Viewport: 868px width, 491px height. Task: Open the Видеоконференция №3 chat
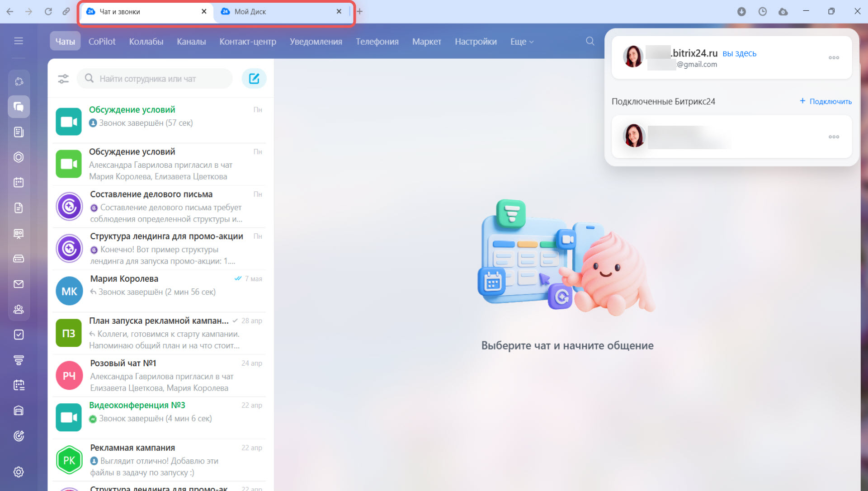point(159,417)
